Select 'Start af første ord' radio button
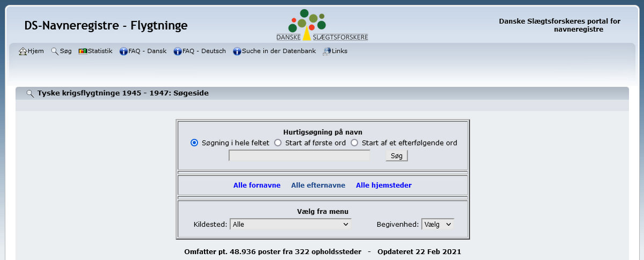The height and width of the screenshot is (260, 644). pos(278,143)
